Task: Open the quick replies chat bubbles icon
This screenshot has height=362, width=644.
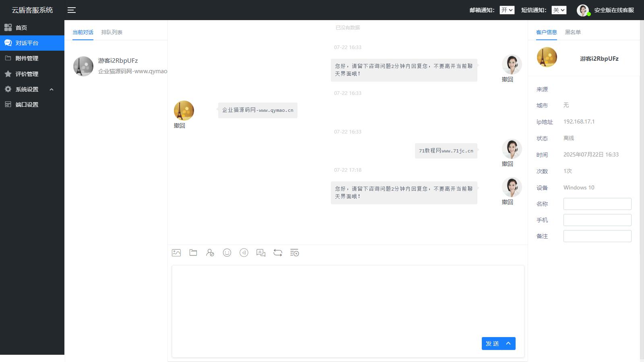Action: (x=261, y=253)
